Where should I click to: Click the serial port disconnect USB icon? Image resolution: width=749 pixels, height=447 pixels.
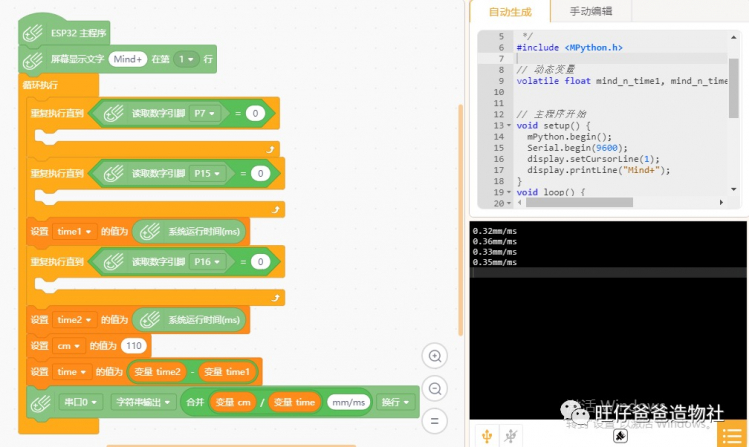511,436
